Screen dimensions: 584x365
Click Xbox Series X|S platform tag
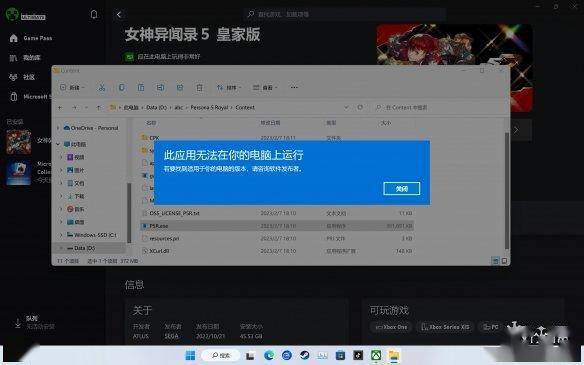[x=445, y=327]
